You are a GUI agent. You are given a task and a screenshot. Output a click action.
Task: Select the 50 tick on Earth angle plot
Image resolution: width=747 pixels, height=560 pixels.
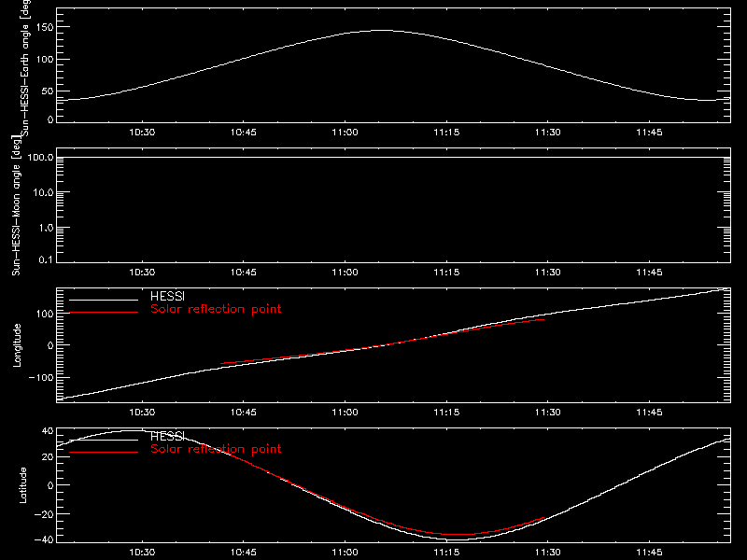tap(48, 91)
